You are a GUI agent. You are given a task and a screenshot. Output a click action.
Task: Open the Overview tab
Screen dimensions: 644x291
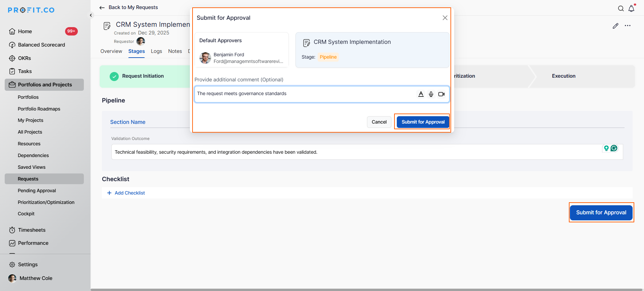pos(111,51)
